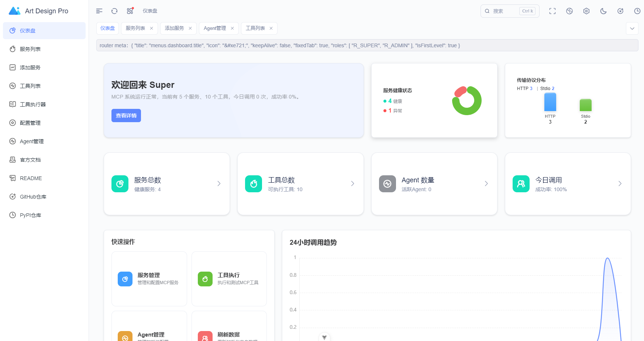Toggle fullscreen mode
Screen dimensions: 644x341
(x=552, y=11)
